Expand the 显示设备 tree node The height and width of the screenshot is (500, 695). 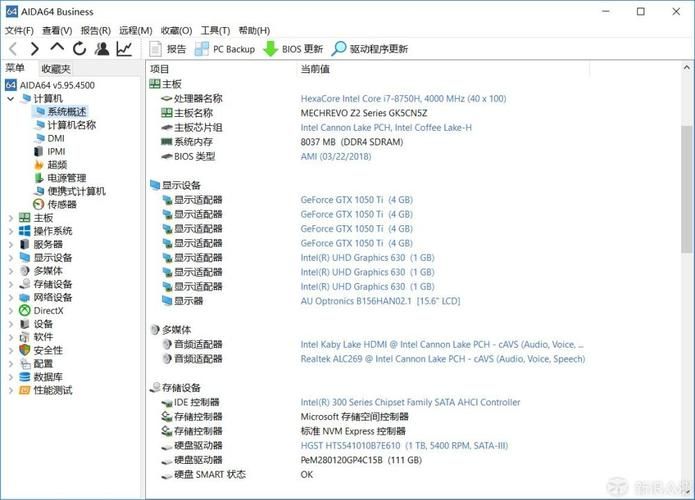[x=11, y=258]
